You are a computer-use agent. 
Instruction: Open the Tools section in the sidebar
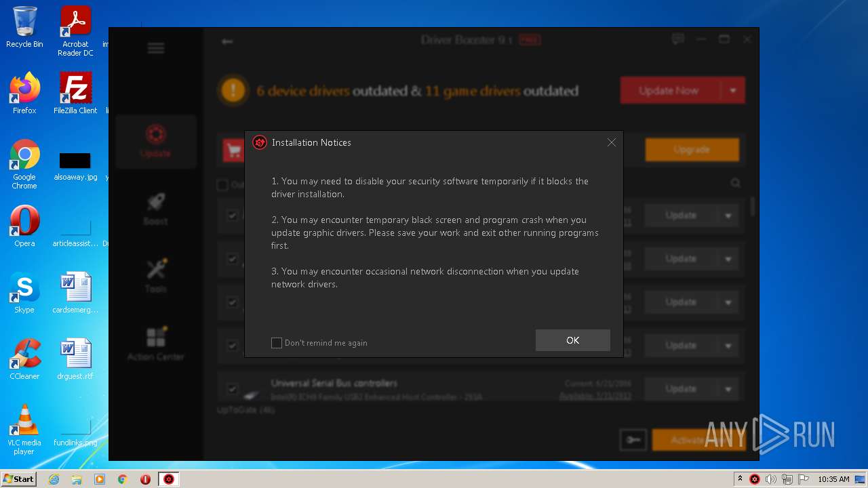pyautogui.click(x=156, y=277)
